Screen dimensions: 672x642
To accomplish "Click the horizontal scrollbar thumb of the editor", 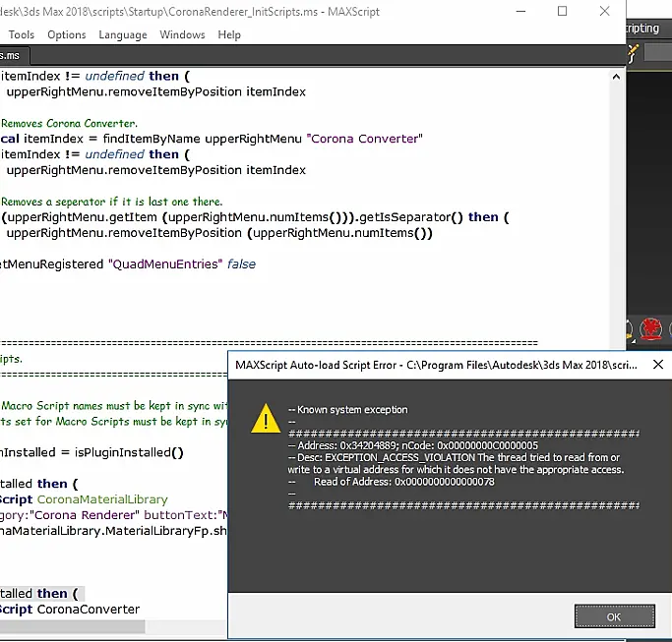I will tap(72, 625).
